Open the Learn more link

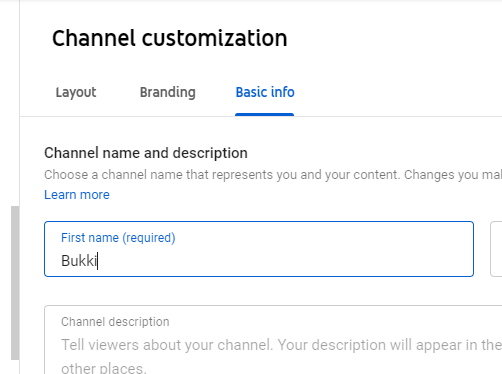click(x=77, y=195)
